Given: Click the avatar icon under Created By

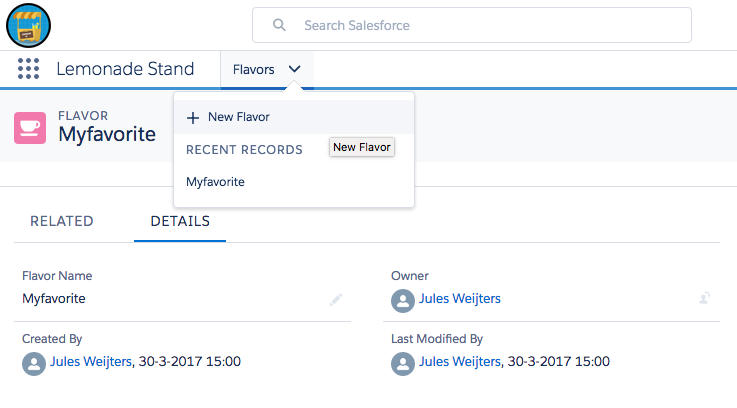Looking at the screenshot, I should pyautogui.click(x=35, y=362).
